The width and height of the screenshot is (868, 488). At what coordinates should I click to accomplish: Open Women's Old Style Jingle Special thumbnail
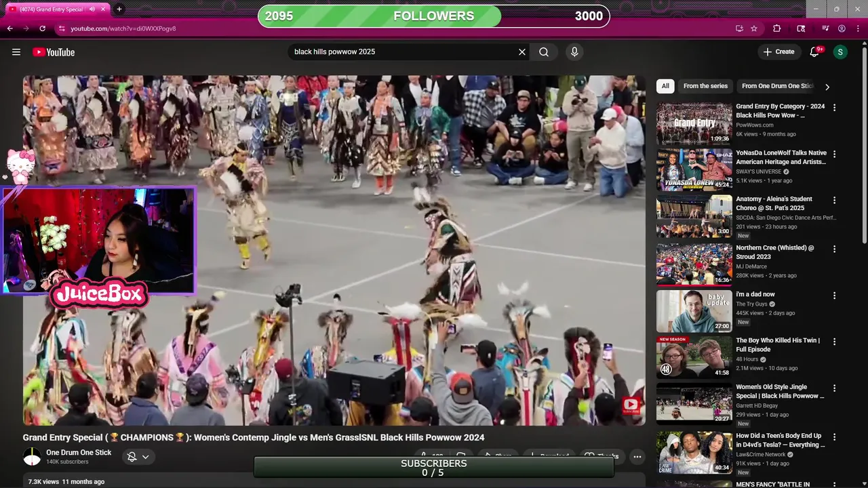tap(694, 403)
